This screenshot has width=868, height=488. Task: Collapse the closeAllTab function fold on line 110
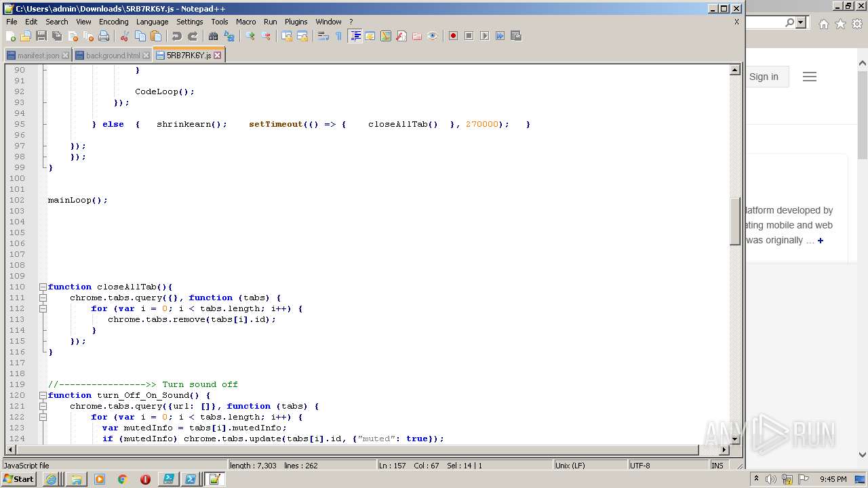click(43, 287)
